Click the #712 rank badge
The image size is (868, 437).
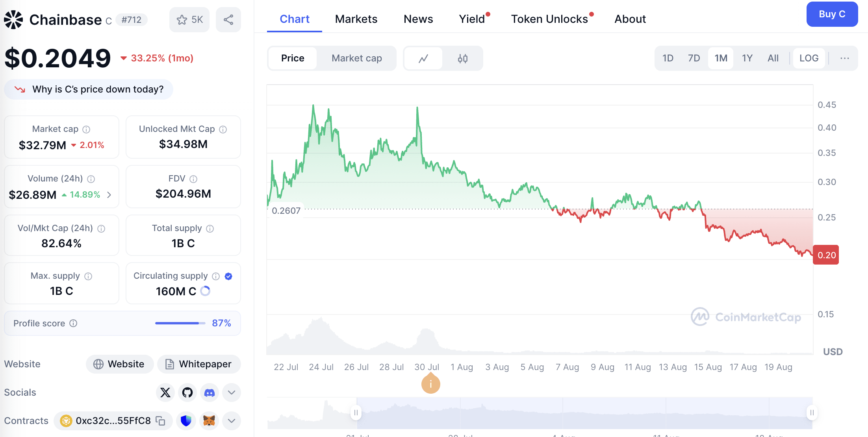point(131,20)
